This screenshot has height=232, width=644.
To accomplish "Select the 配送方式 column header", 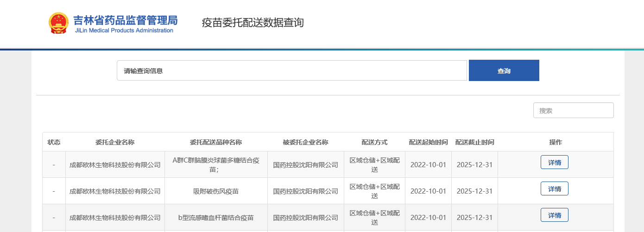I will point(374,142).
